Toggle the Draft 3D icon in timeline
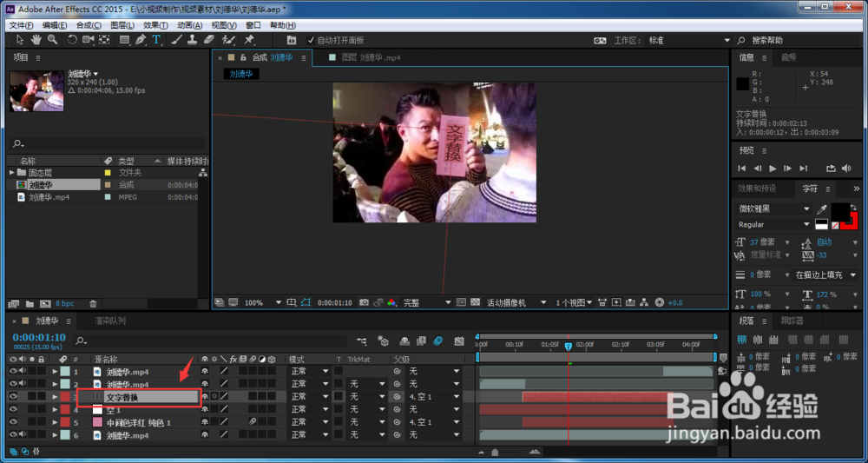The width and height of the screenshot is (868, 463). click(382, 341)
